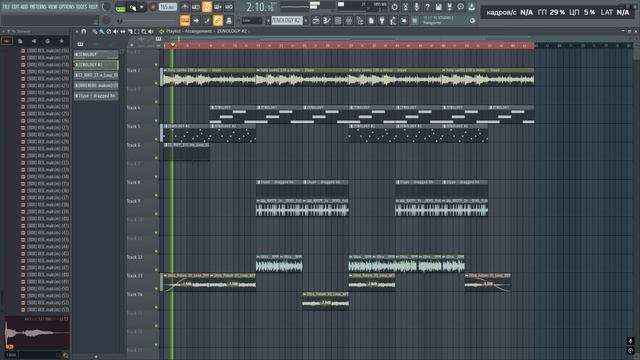Image resolution: width=640 pixels, height=360 pixels.
Task: Click the question mark help icon
Action: [x=427, y=7]
